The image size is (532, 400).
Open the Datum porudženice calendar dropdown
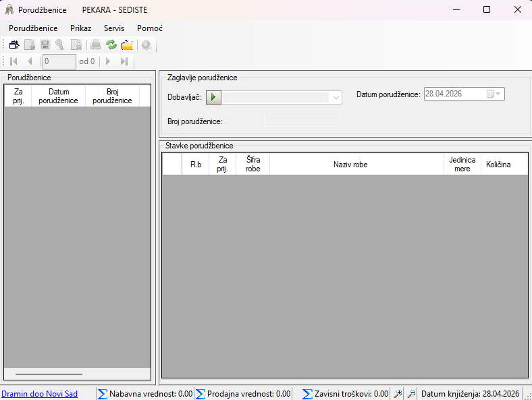pyautogui.click(x=494, y=94)
